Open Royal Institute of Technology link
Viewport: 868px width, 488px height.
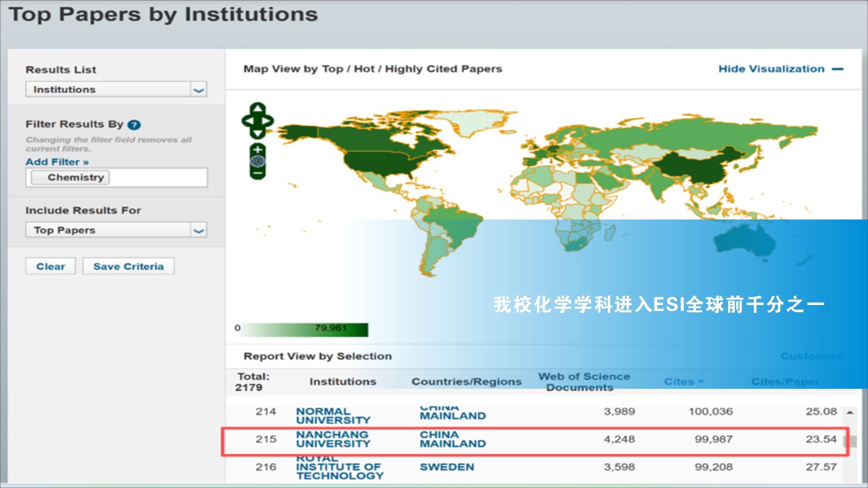[x=339, y=467]
